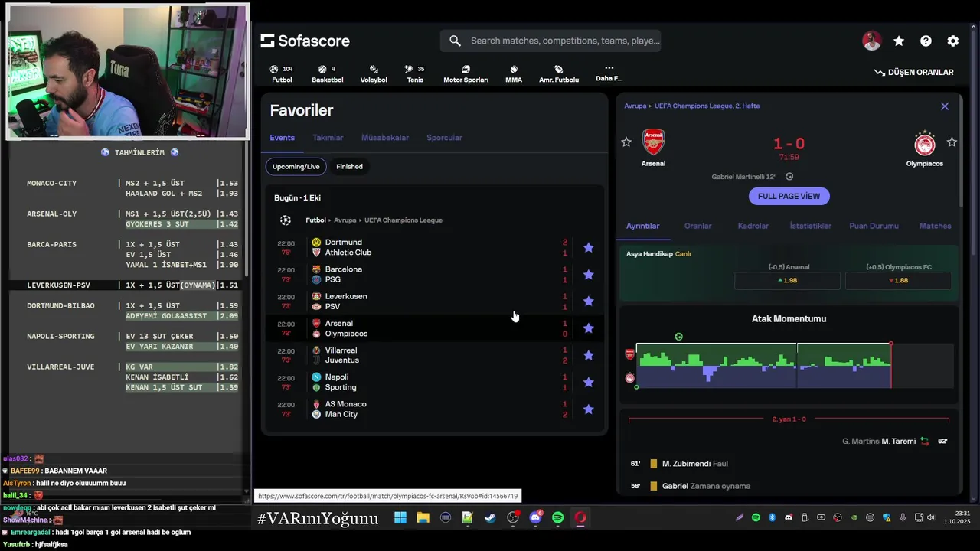
Task: Click the search matches input field
Action: (x=550, y=41)
